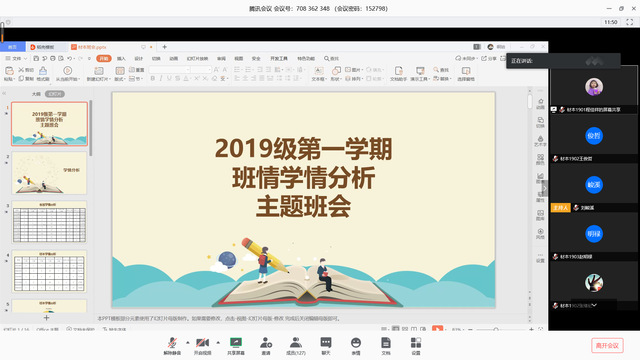Open the 插入 ribbon tab

point(121,58)
